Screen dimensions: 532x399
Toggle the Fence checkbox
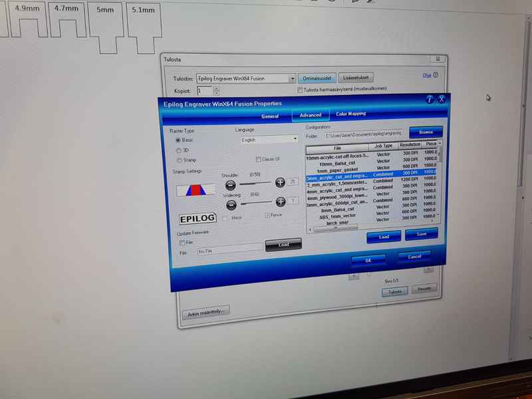coord(267,215)
